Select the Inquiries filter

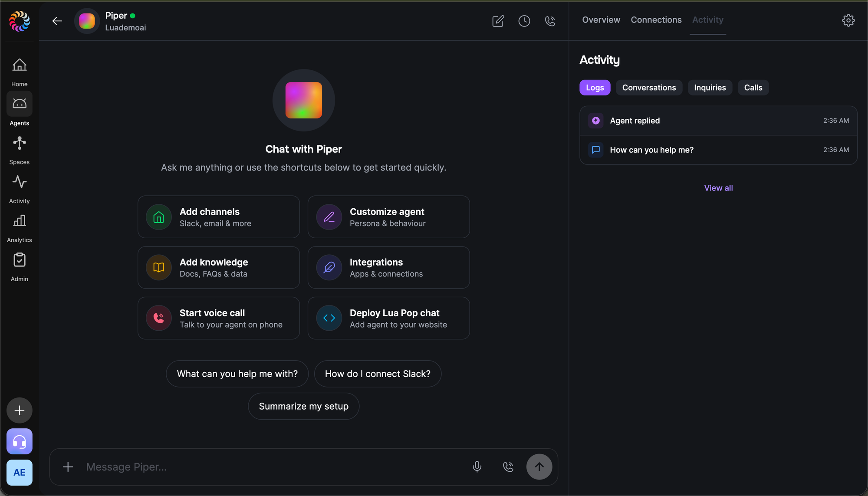pos(710,88)
